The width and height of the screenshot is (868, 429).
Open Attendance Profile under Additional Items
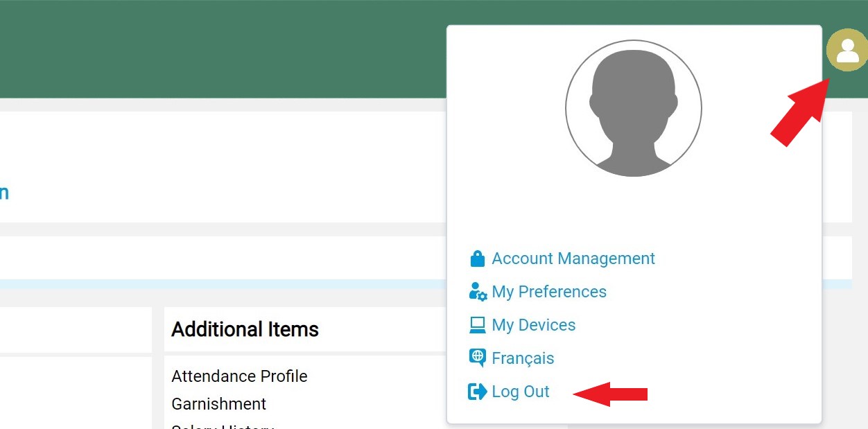(x=239, y=376)
